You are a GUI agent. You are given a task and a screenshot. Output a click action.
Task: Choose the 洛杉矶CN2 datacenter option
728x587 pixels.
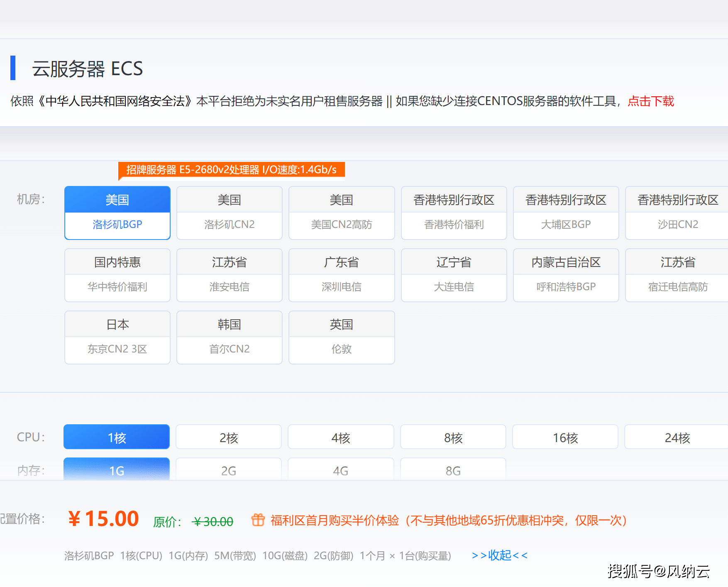230,213
